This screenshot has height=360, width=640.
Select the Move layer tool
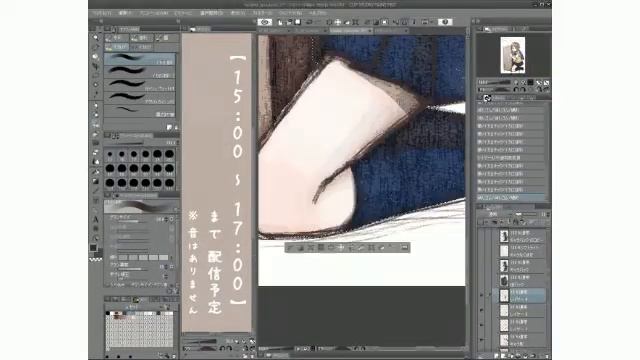coord(96,66)
